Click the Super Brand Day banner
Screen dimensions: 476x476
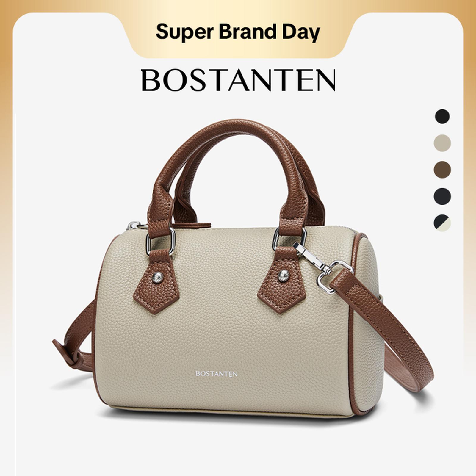click(238, 32)
